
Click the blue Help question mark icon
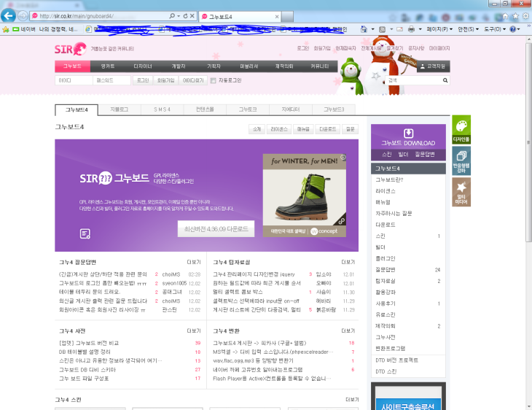point(512,30)
